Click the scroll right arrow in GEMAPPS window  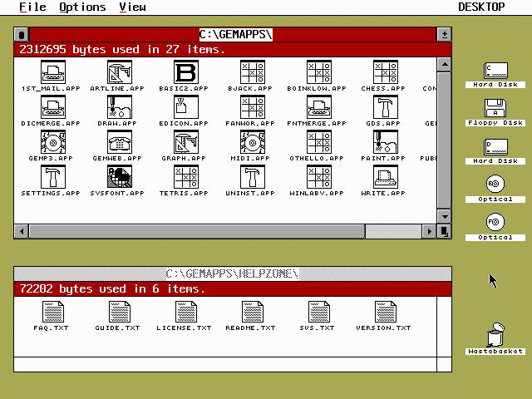(431, 232)
